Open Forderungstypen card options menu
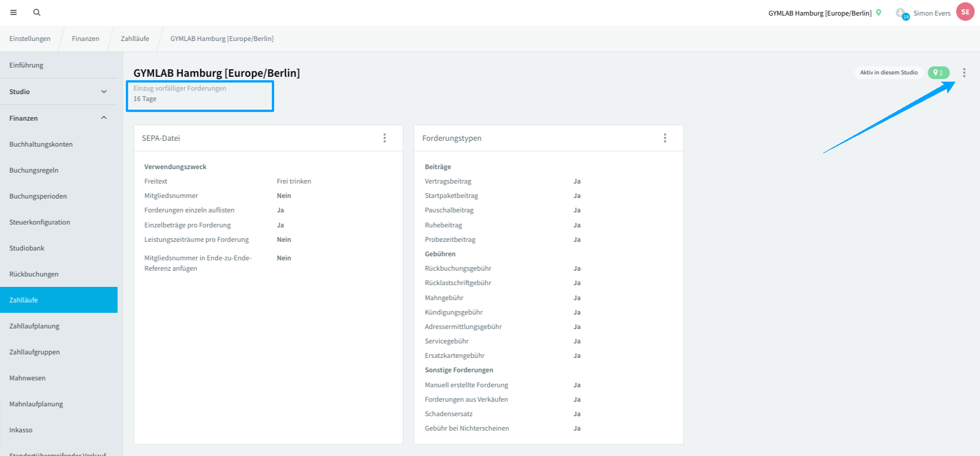The width and height of the screenshot is (980, 456). pyautogui.click(x=665, y=138)
